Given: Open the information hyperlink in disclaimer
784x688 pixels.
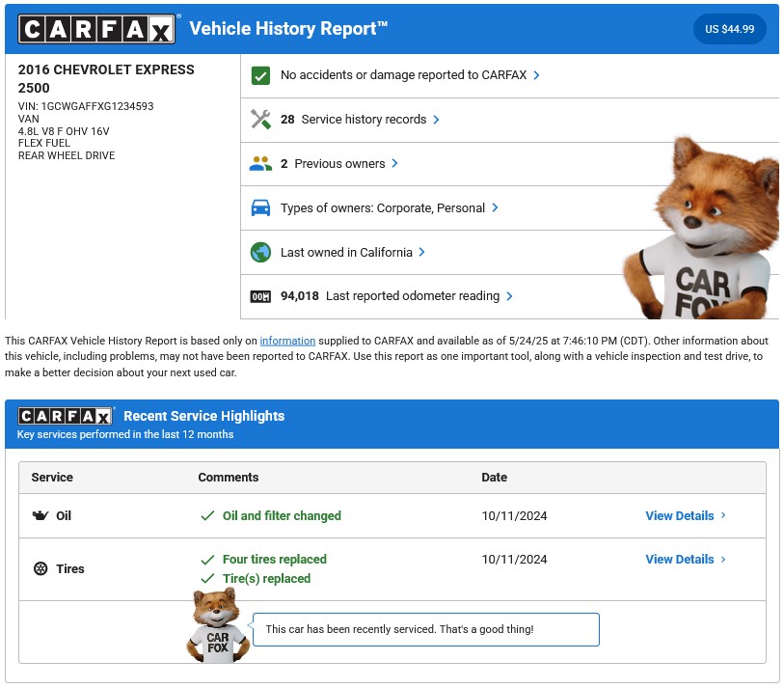Looking at the screenshot, I should pyautogui.click(x=287, y=341).
